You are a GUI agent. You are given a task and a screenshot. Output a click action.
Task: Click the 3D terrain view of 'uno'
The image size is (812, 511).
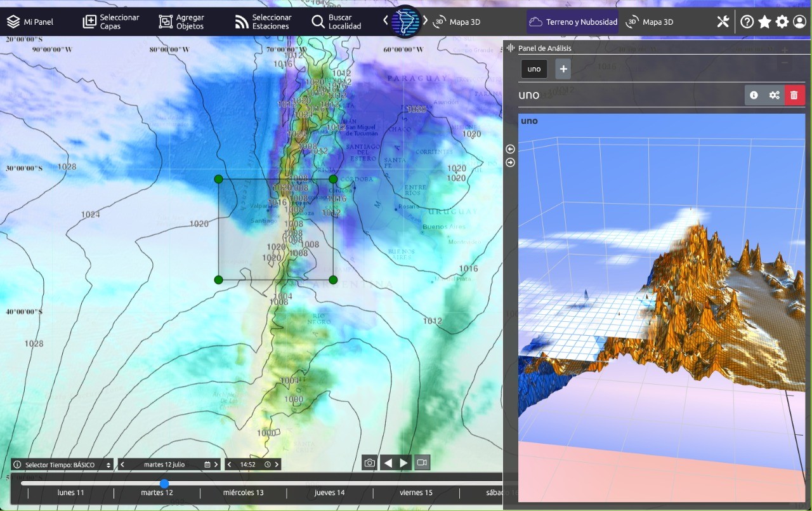tap(662, 307)
